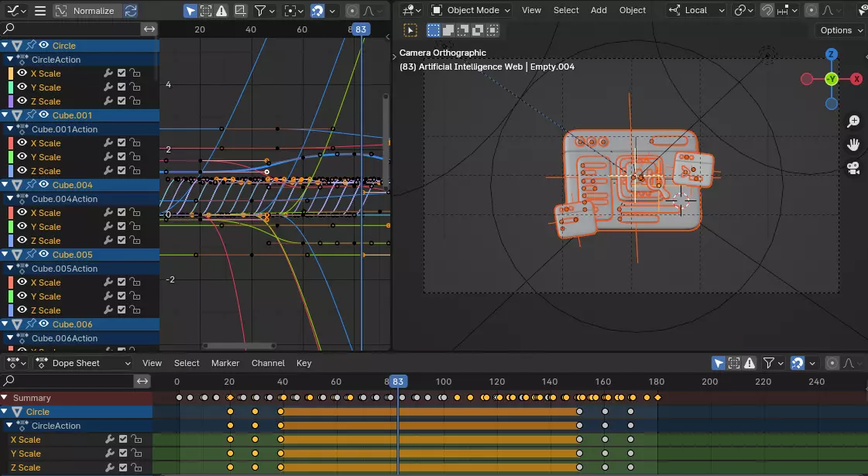Toggle Normalize in the Graph Editor header

coord(87,11)
